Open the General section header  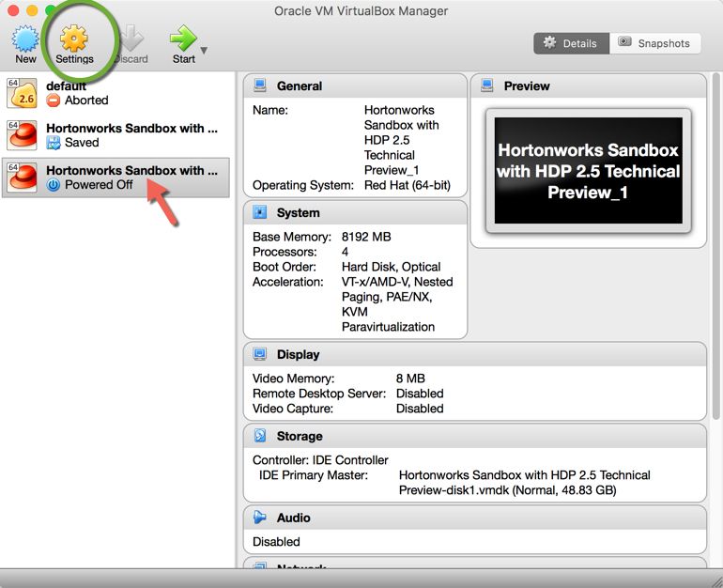[355, 85]
